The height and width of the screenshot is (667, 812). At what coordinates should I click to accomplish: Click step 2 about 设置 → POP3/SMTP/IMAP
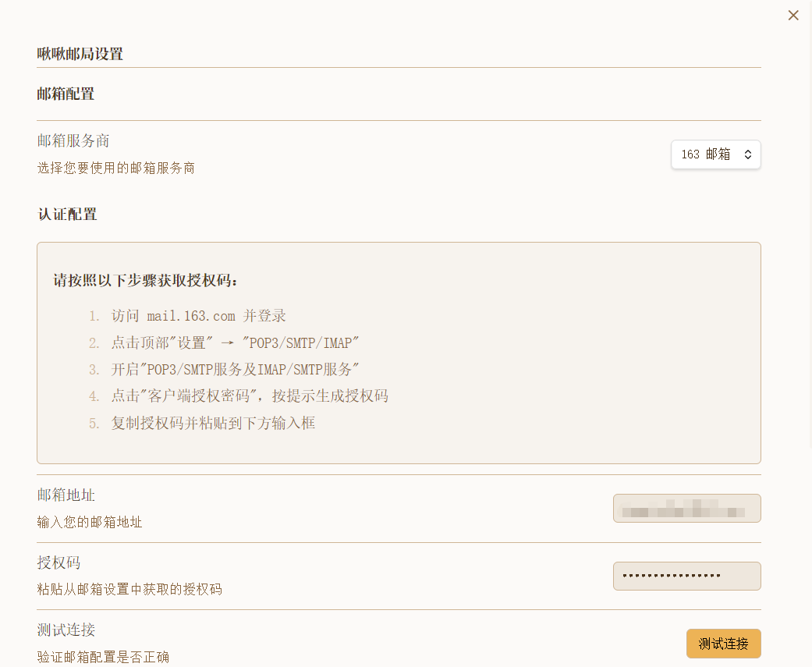coord(234,342)
